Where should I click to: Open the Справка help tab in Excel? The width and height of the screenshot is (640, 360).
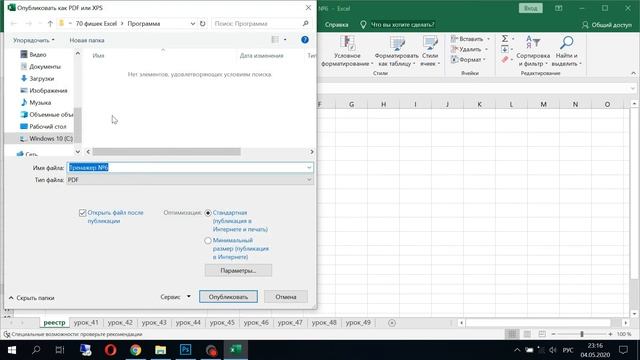click(336, 24)
